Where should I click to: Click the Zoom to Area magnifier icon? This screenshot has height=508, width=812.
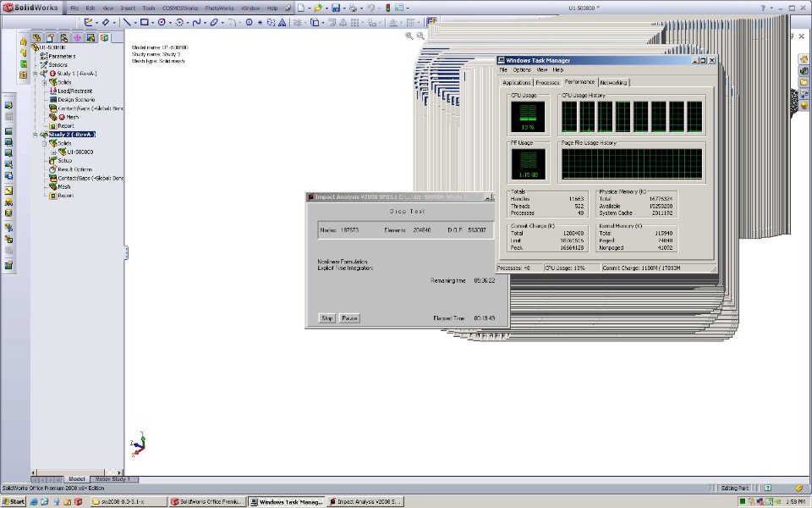point(420,36)
